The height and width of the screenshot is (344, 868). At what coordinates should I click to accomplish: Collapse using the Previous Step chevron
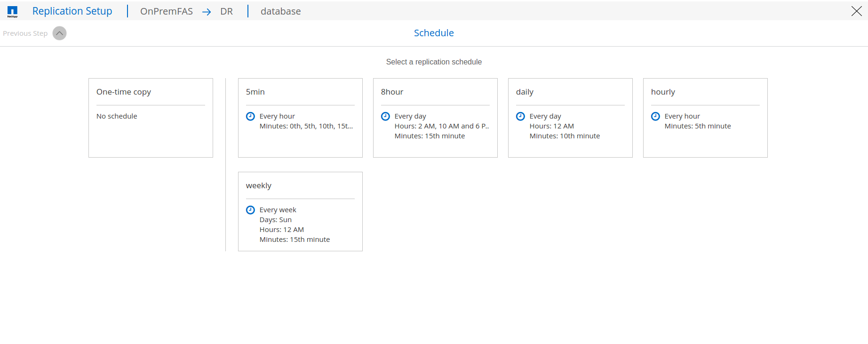point(60,33)
